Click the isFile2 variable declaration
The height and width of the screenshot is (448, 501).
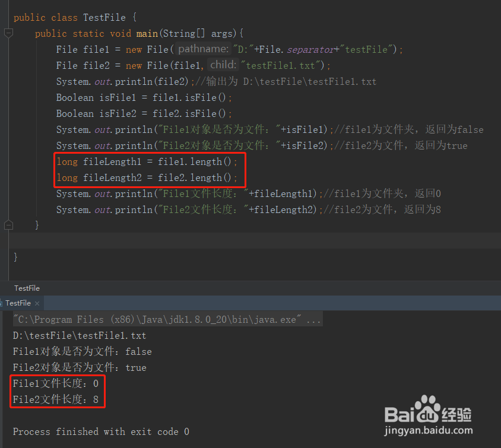click(x=118, y=113)
